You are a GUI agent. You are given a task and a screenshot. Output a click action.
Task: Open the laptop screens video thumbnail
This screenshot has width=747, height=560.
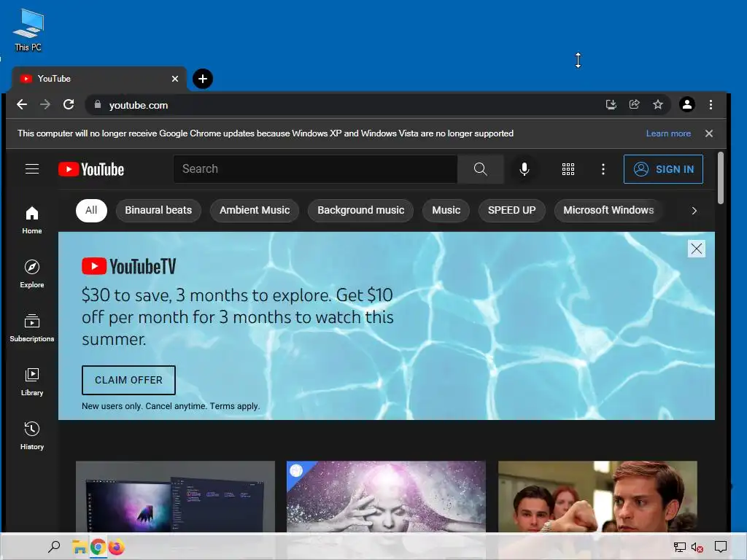[175, 496]
